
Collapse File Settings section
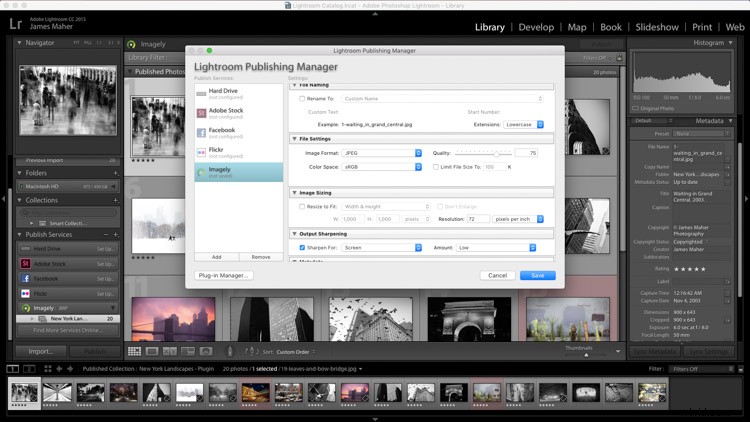tap(295, 139)
